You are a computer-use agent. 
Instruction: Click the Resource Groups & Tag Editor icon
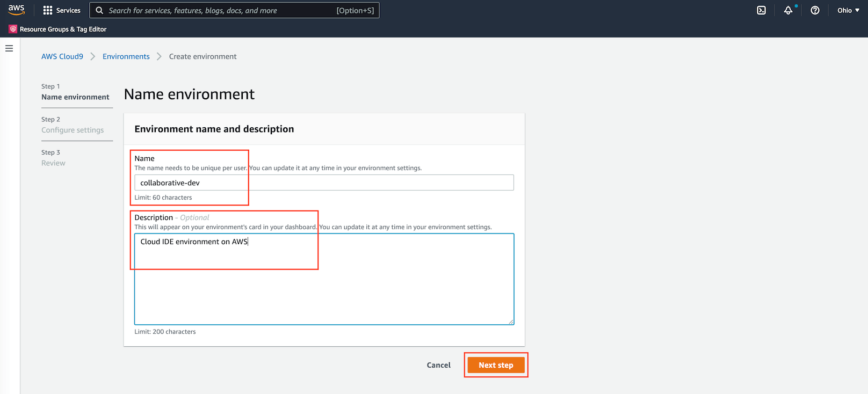13,29
